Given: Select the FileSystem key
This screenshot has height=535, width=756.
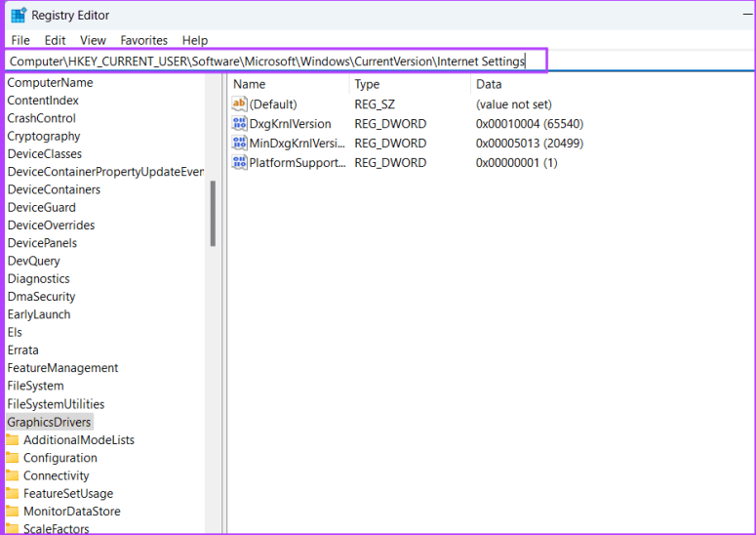Looking at the screenshot, I should [36, 386].
